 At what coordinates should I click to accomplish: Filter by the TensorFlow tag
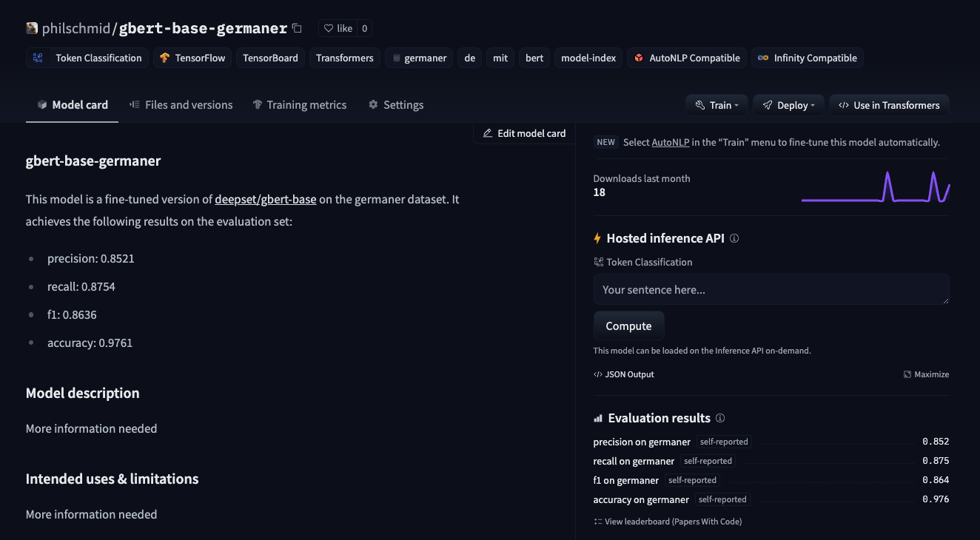point(192,58)
